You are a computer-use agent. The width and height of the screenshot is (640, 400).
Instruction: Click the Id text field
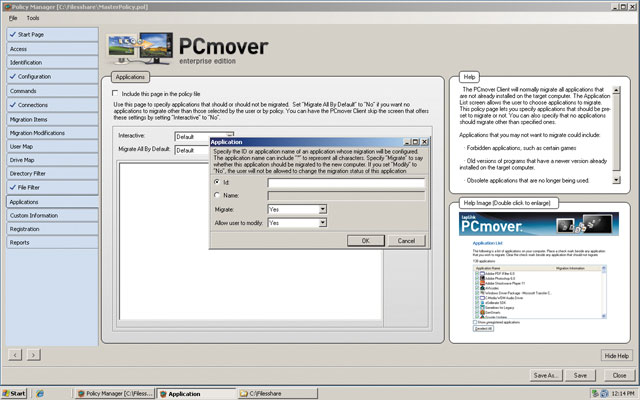346,183
